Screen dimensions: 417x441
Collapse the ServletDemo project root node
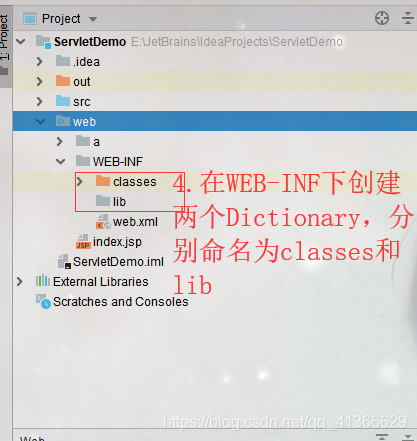tap(21, 42)
